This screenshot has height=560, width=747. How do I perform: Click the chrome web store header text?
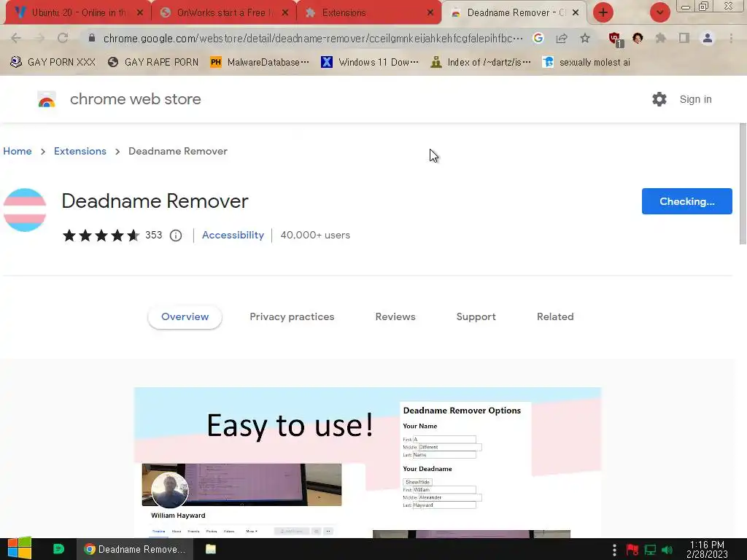pos(135,99)
